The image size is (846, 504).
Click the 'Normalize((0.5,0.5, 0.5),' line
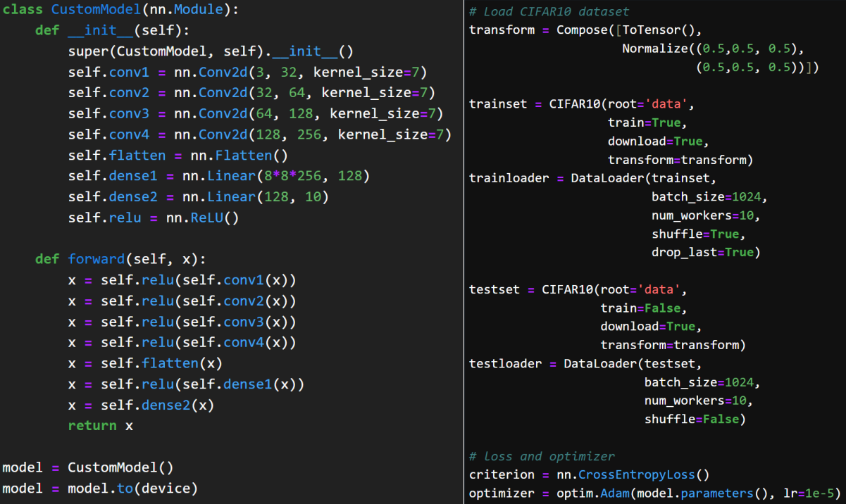[713, 48]
